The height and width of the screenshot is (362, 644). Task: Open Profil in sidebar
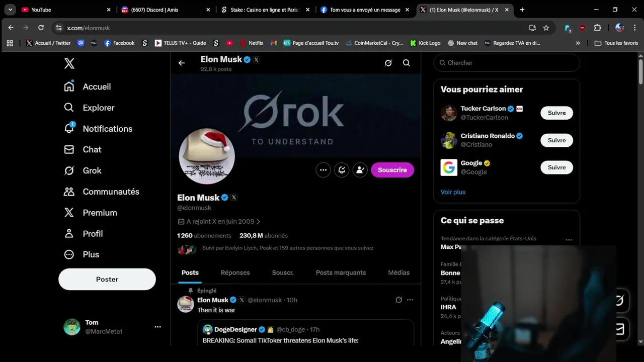coord(84,234)
